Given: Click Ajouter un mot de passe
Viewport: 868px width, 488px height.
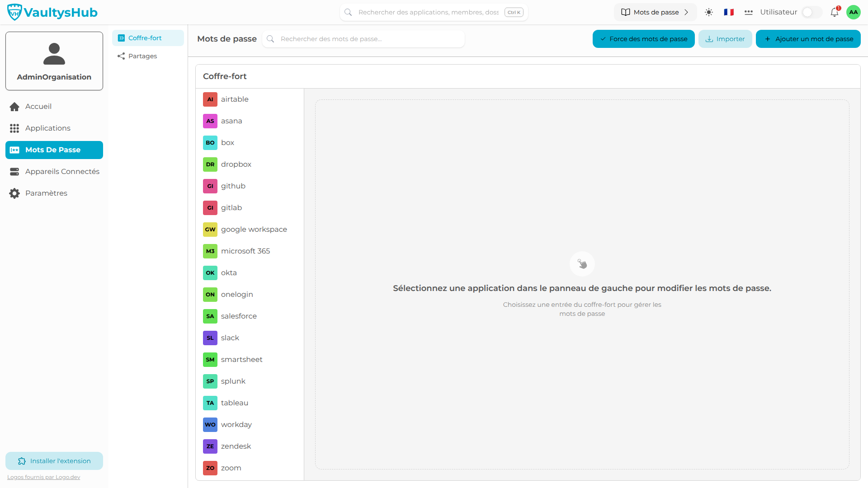Looking at the screenshot, I should click(x=808, y=39).
